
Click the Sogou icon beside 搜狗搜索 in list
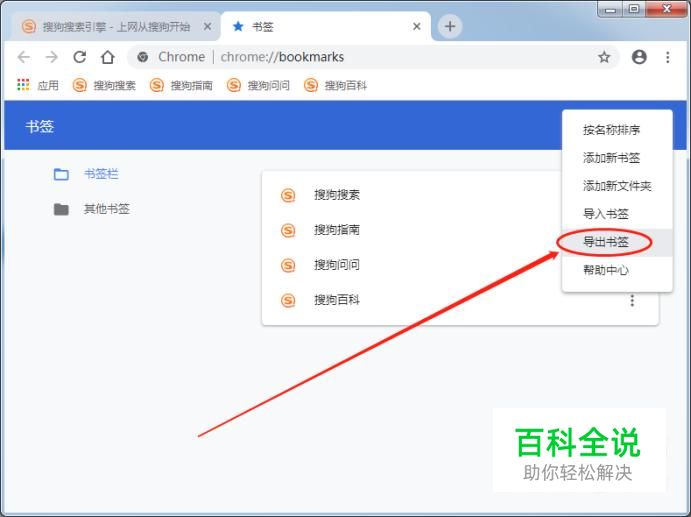pyautogui.click(x=288, y=195)
